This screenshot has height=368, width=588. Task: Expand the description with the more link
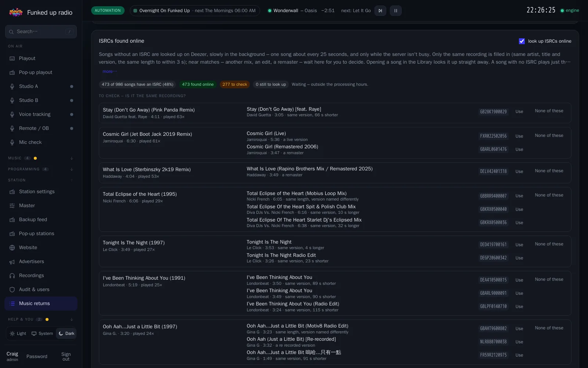pyautogui.click(x=110, y=71)
